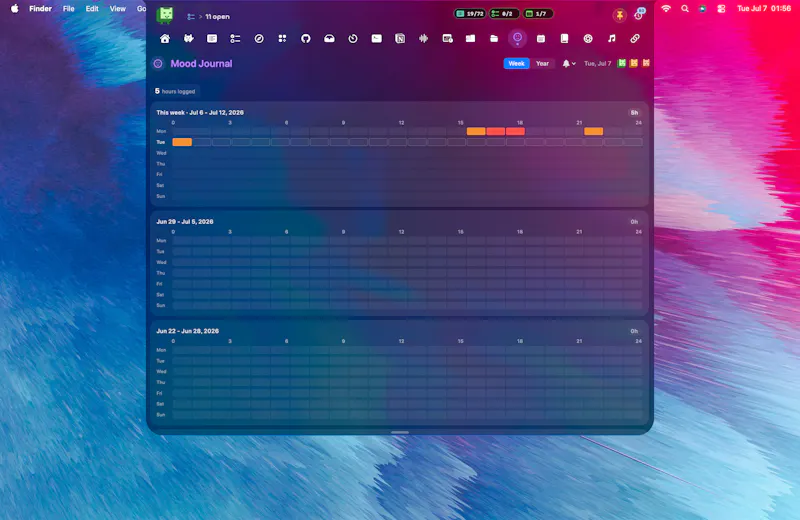Viewport: 800px width, 520px height.
Task: Open the circular timer toolbar icon
Action: [353, 38]
